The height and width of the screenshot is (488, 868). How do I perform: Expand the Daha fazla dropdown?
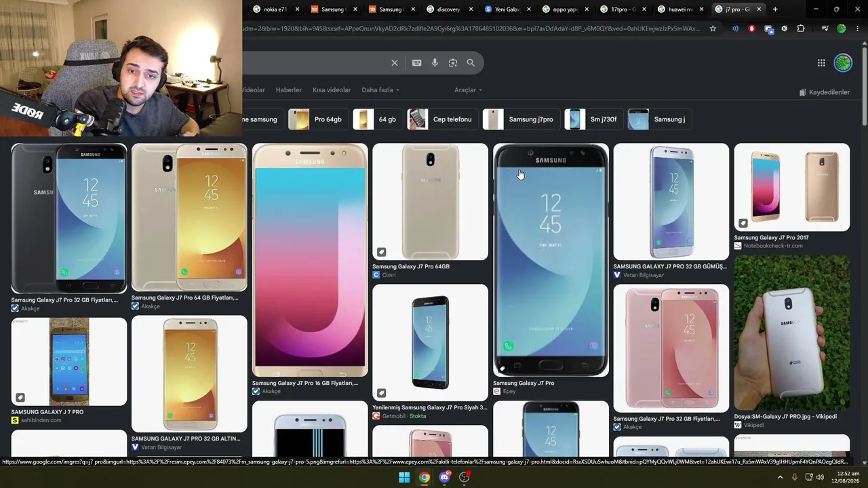click(380, 90)
